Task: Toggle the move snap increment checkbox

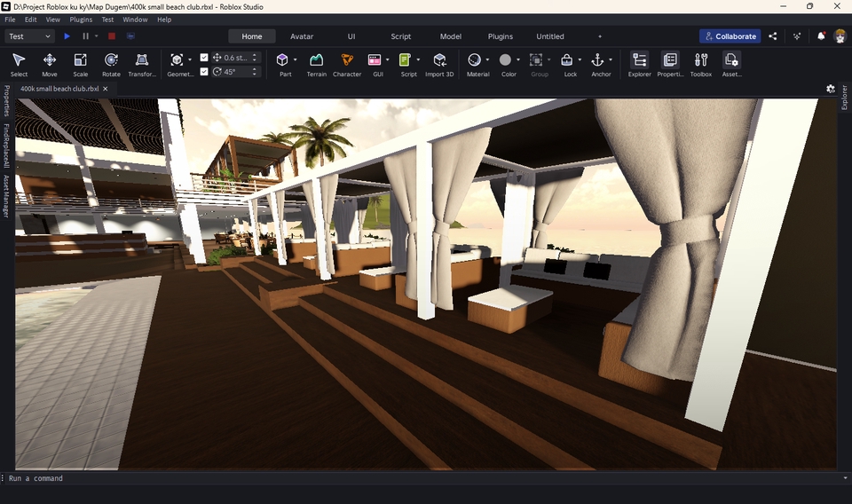Action: click(x=204, y=58)
